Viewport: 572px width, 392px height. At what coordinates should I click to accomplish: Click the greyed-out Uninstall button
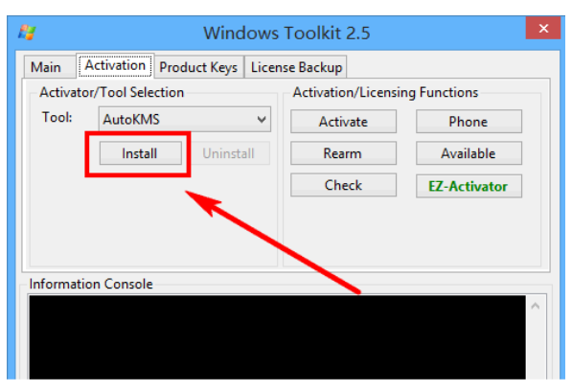tap(229, 153)
